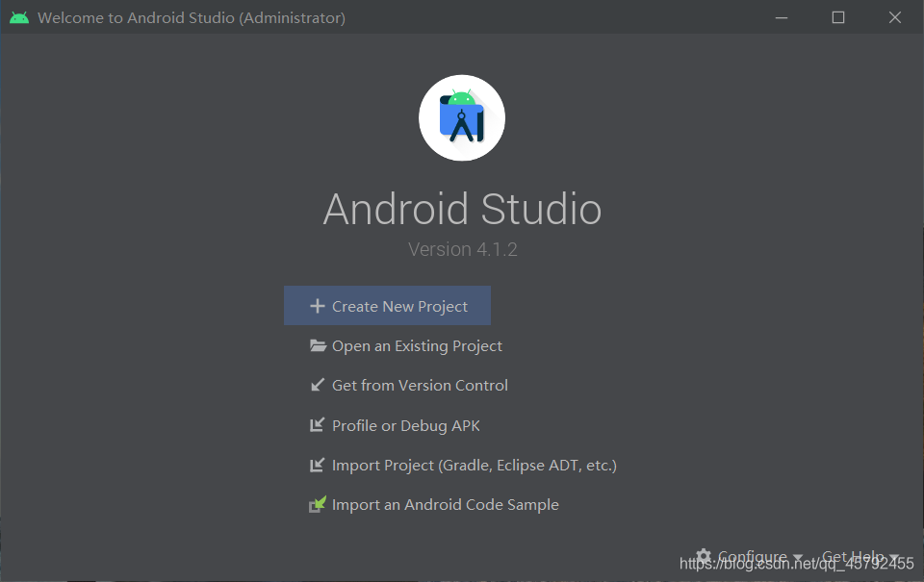Click the Configure gear icon
924x582 pixels.
[x=704, y=555]
